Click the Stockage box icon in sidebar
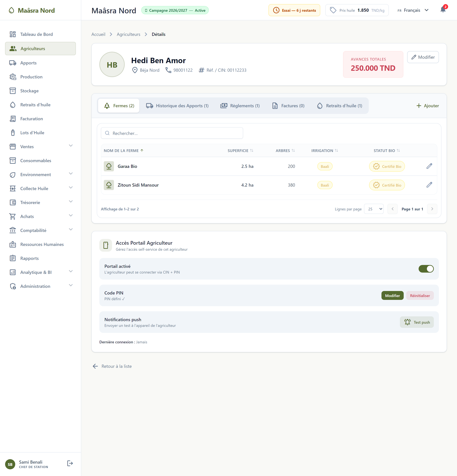This screenshot has width=457, height=476. pos(13,91)
